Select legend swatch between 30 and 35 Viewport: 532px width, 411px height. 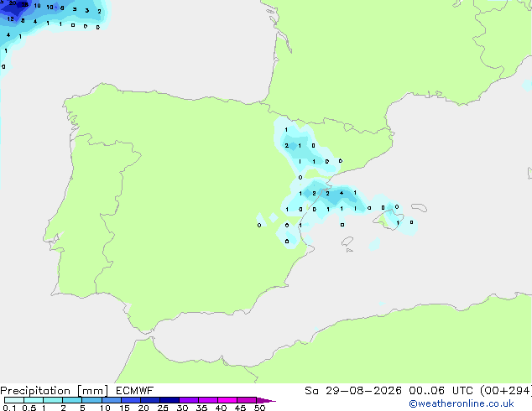click(189, 400)
